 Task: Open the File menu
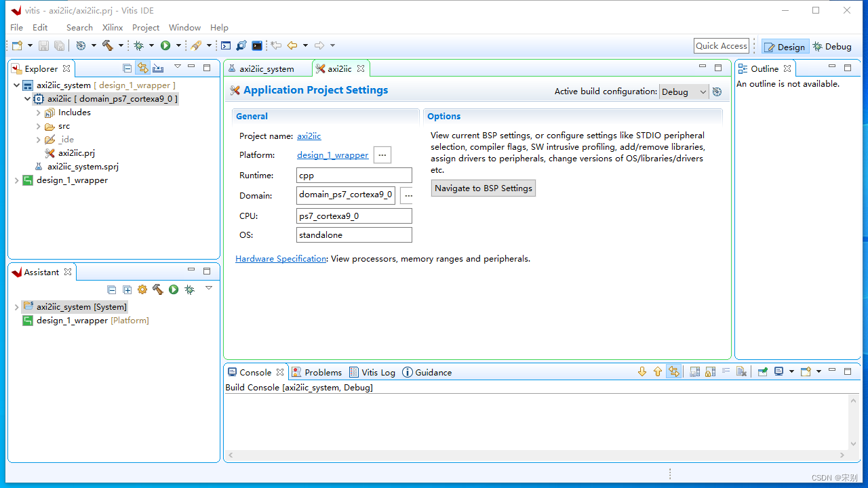tap(16, 27)
